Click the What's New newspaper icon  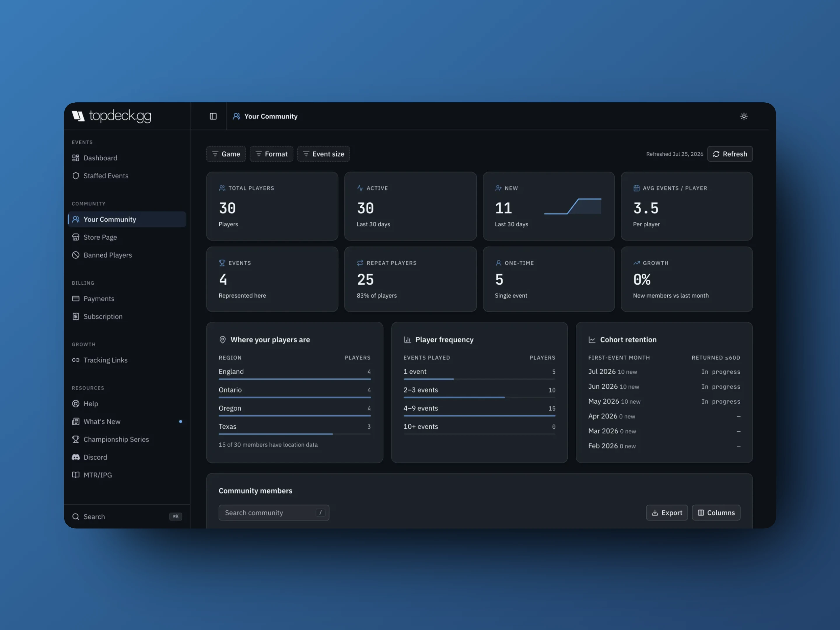pos(76,421)
